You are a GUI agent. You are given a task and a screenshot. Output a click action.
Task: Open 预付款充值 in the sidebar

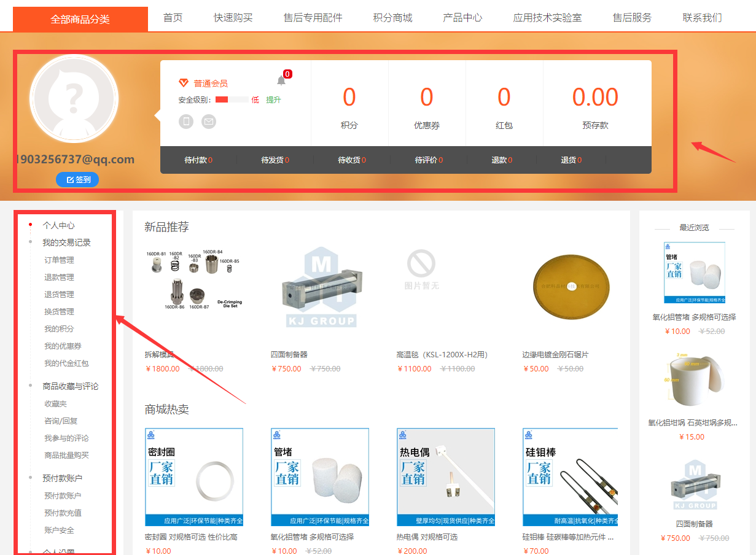[x=63, y=513]
